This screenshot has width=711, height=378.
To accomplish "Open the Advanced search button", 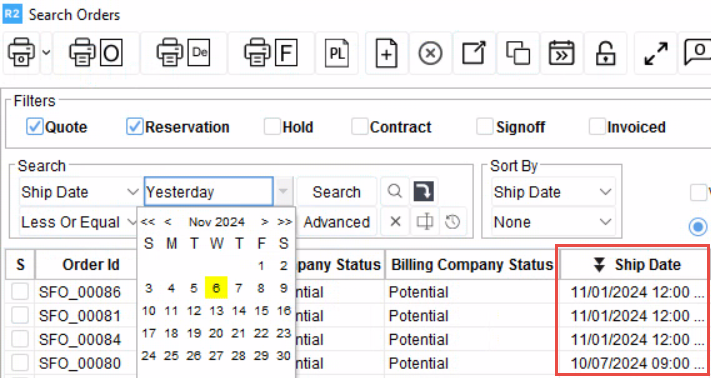I will pos(336,222).
